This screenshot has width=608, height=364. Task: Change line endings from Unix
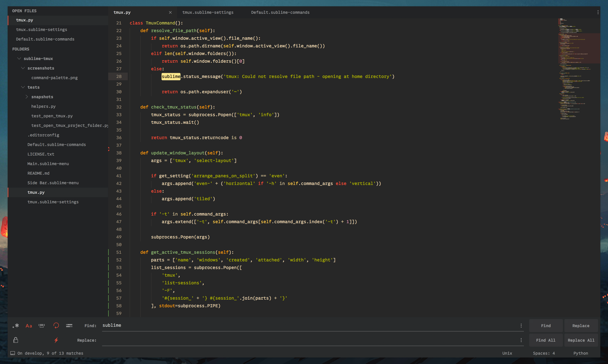507,353
